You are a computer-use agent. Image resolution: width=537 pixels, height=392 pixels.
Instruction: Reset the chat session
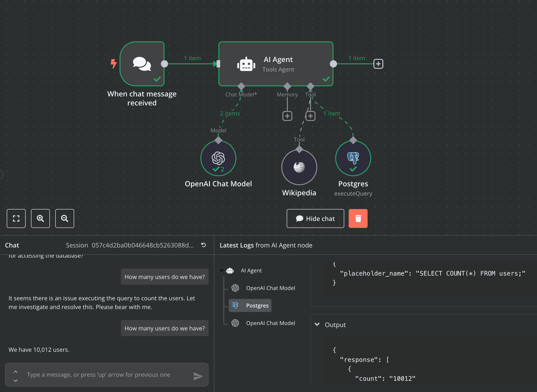pos(204,245)
